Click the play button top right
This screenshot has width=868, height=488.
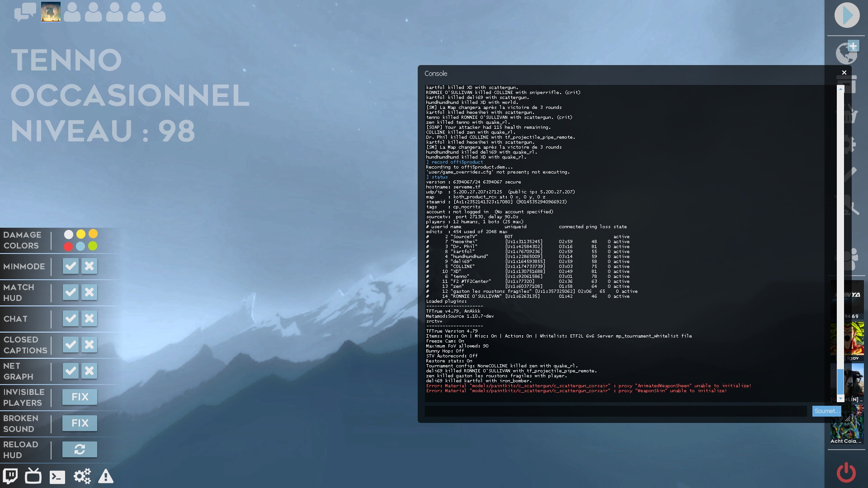click(847, 15)
